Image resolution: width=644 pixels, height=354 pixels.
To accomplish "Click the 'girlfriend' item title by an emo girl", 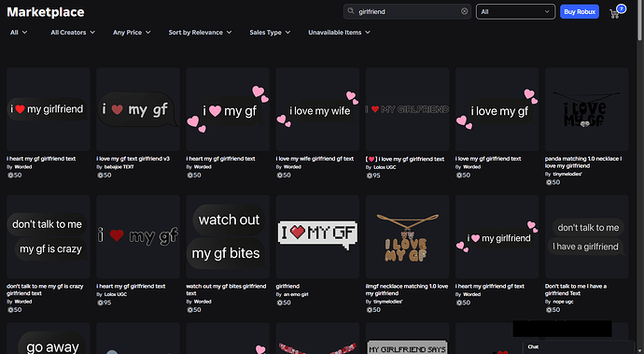I will (x=287, y=286).
